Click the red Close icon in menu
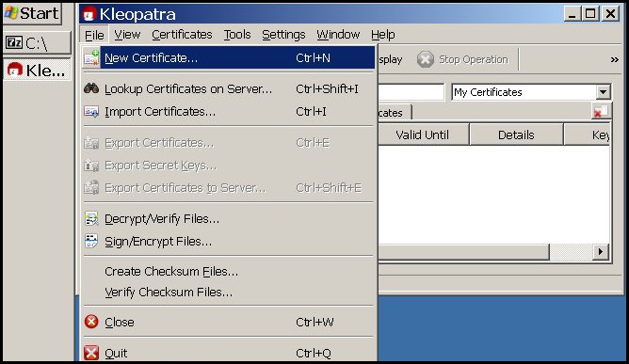 tap(91, 322)
